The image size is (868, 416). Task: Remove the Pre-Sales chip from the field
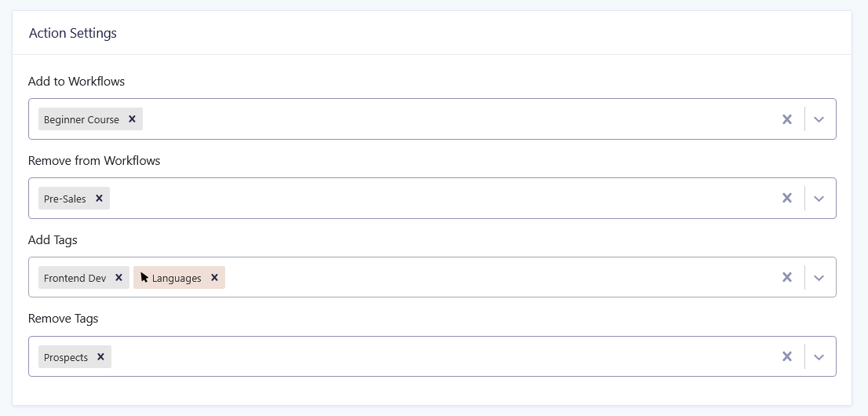pos(99,199)
